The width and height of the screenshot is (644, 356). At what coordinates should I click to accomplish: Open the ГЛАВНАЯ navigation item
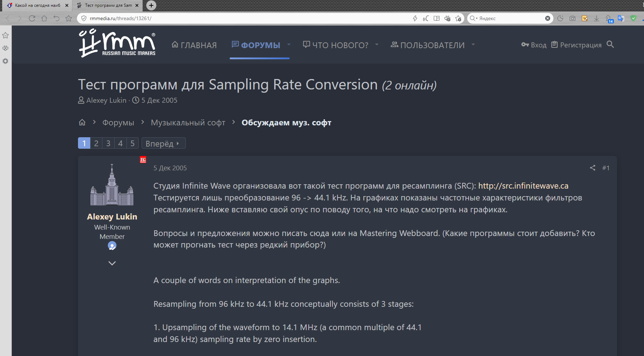[194, 45]
